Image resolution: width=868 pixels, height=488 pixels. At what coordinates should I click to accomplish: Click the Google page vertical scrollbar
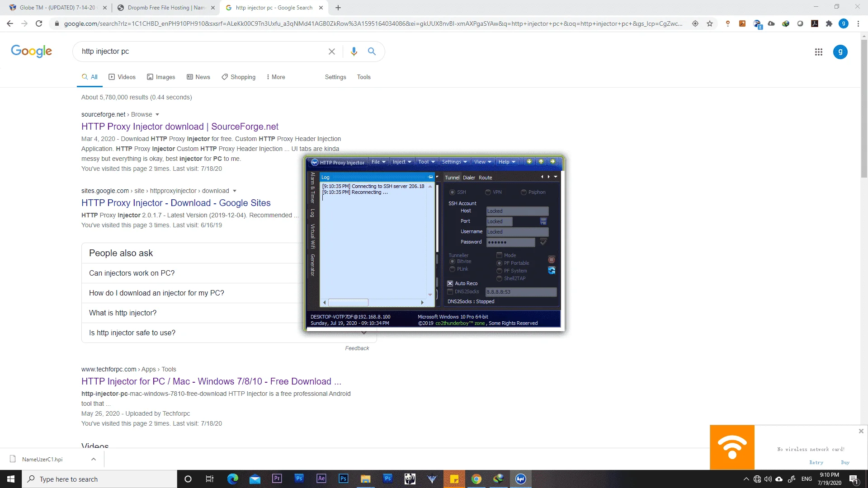[x=864, y=108]
